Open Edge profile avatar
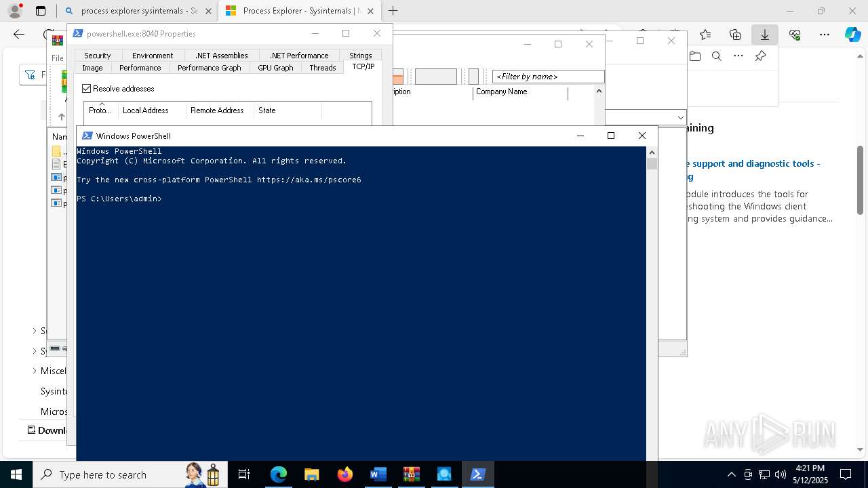The image size is (868, 488). (15, 11)
